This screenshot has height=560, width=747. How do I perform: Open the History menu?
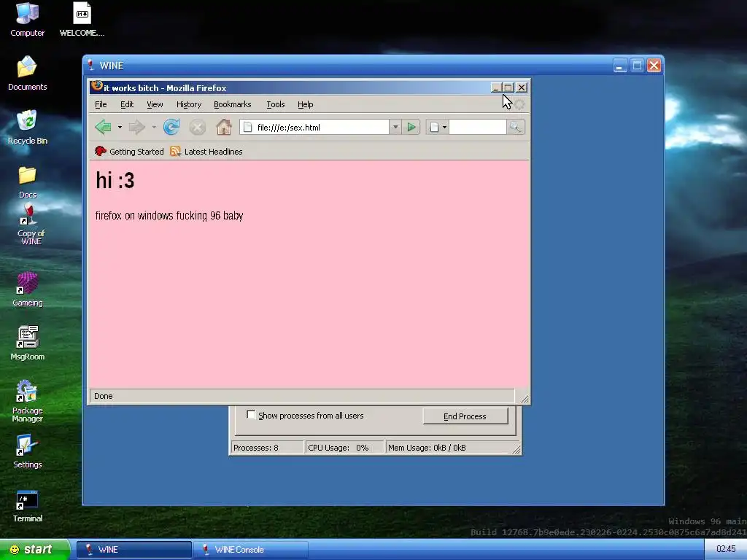(x=189, y=104)
